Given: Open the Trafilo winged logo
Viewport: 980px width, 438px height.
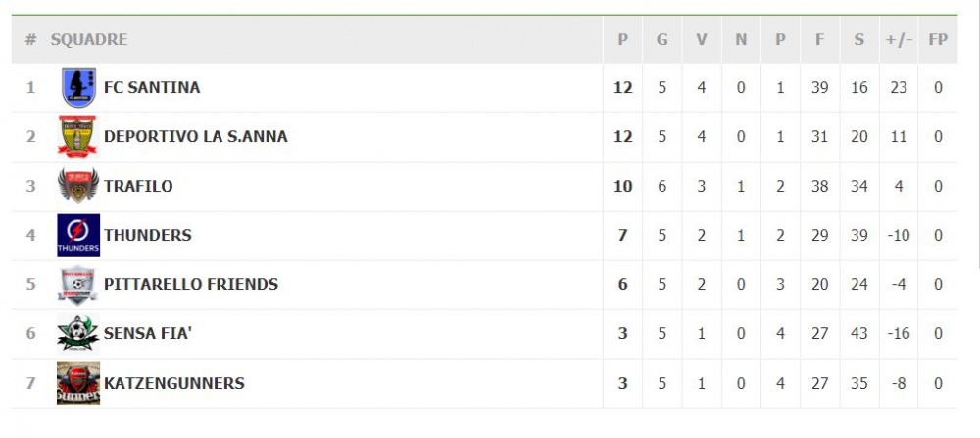Looking at the screenshot, I should coord(78,185).
